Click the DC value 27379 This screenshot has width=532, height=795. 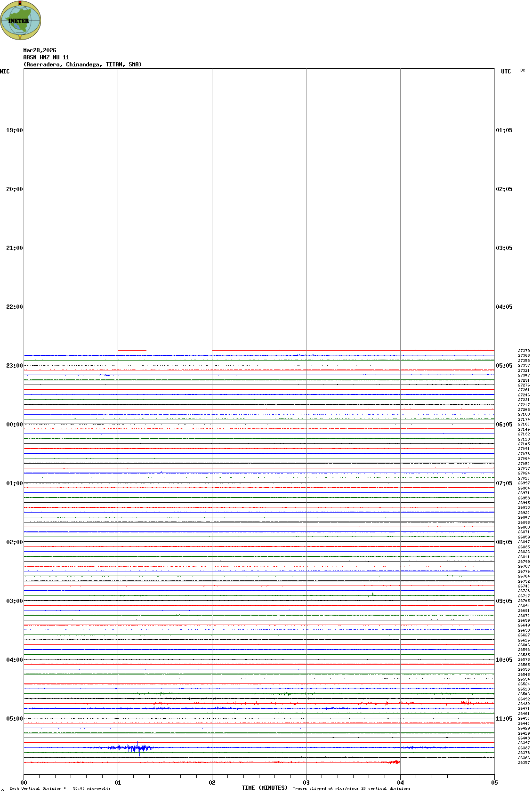pos(524,351)
